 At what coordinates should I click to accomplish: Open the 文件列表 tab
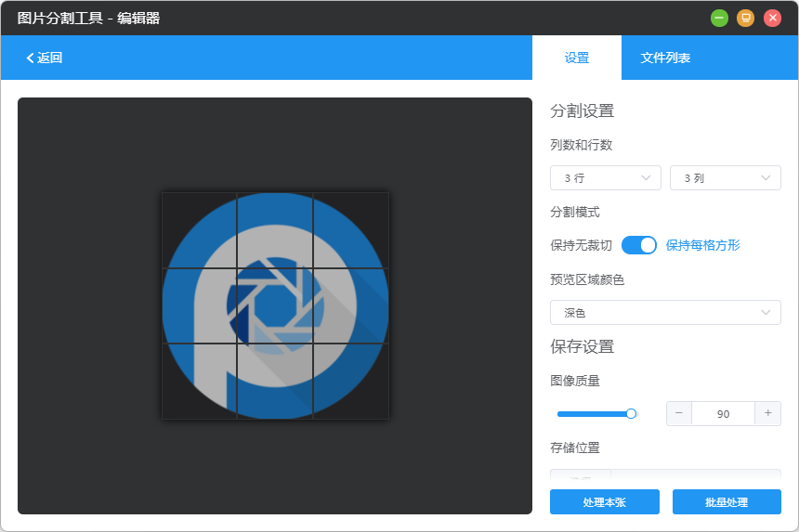tap(665, 58)
